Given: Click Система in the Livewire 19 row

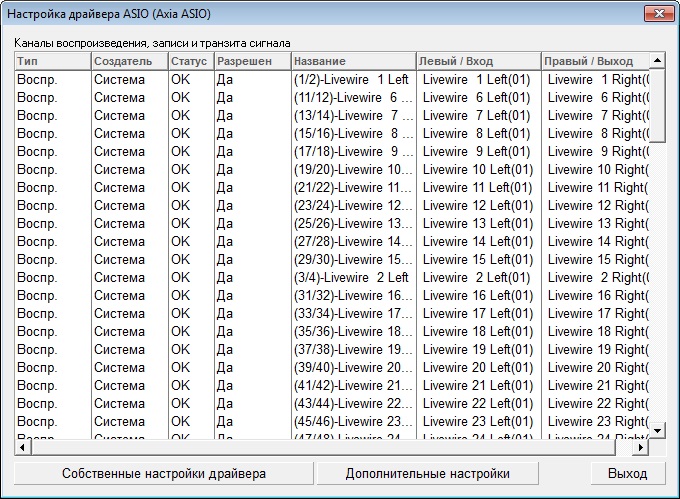Looking at the screenshot, I should click(x=119, y=349).
